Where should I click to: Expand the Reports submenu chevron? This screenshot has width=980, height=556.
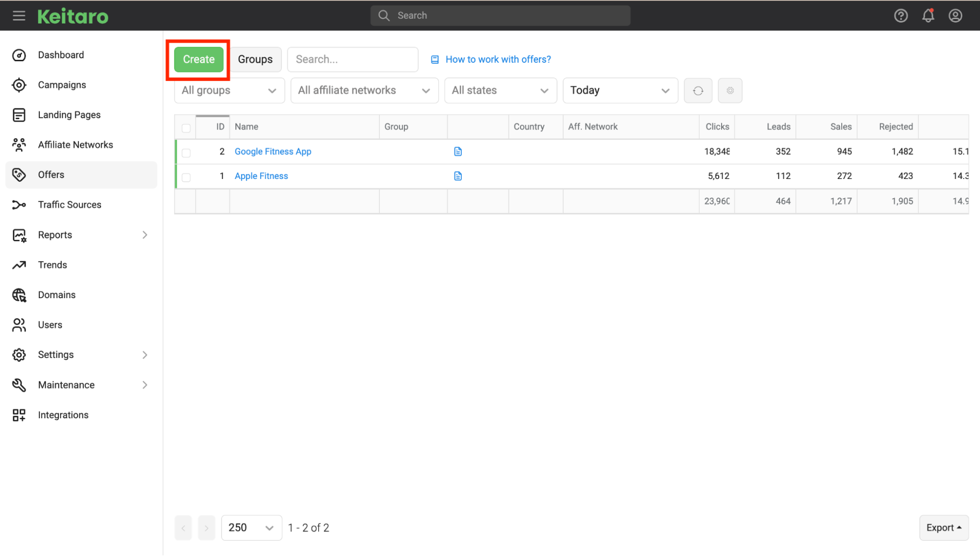click(145, 235)
